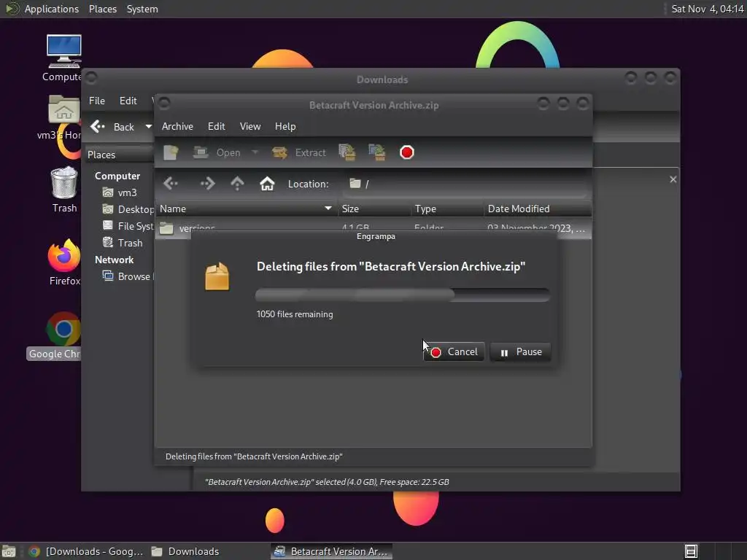Close the side pane in Downloads window
Screen dimensions: 747x560
[x=673, y=179]
